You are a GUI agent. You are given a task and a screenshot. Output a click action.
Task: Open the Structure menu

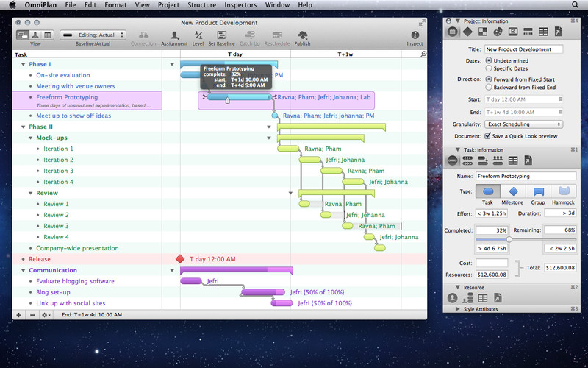pos(201,5)
